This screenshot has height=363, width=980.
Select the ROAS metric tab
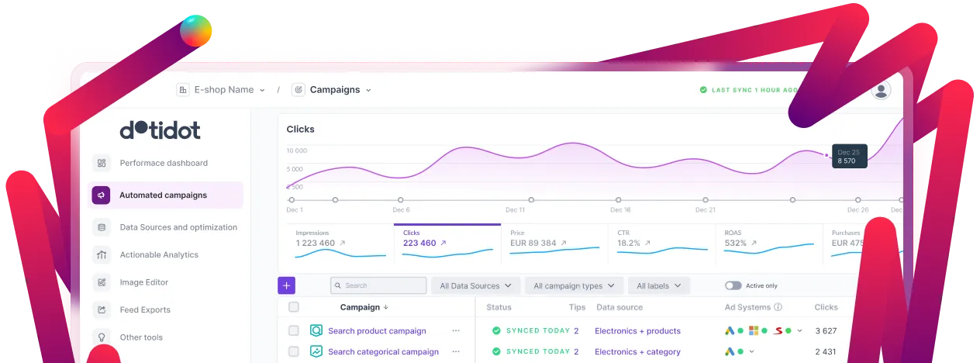point(769,244)
